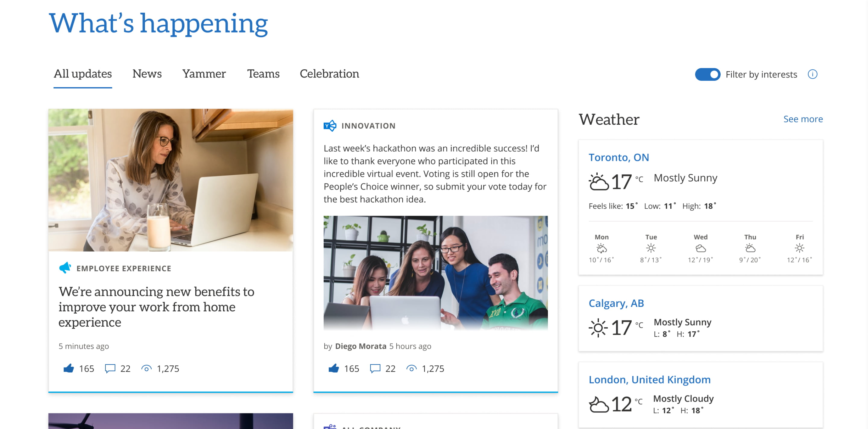Disable the Filter by interests toggle
The width and height of the screenshot is (868, 429).
click(708, 74)
